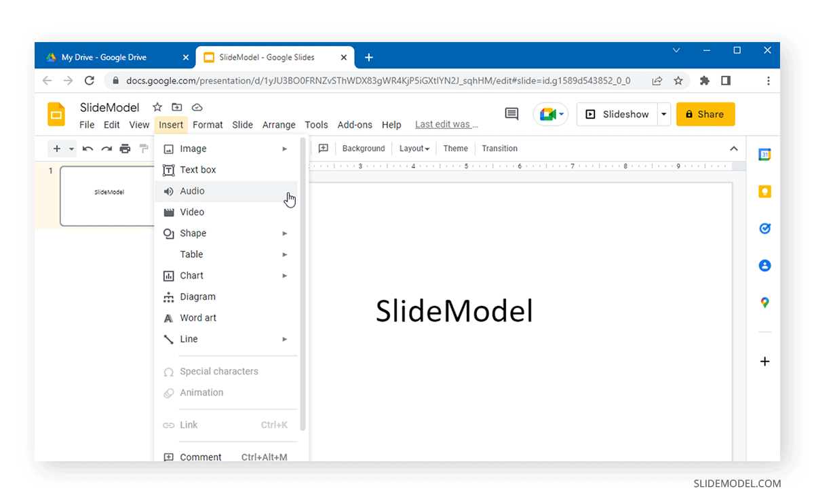Expand the Line submenu
The width and height of the screenshot is (814, 504).
(227, 339)
